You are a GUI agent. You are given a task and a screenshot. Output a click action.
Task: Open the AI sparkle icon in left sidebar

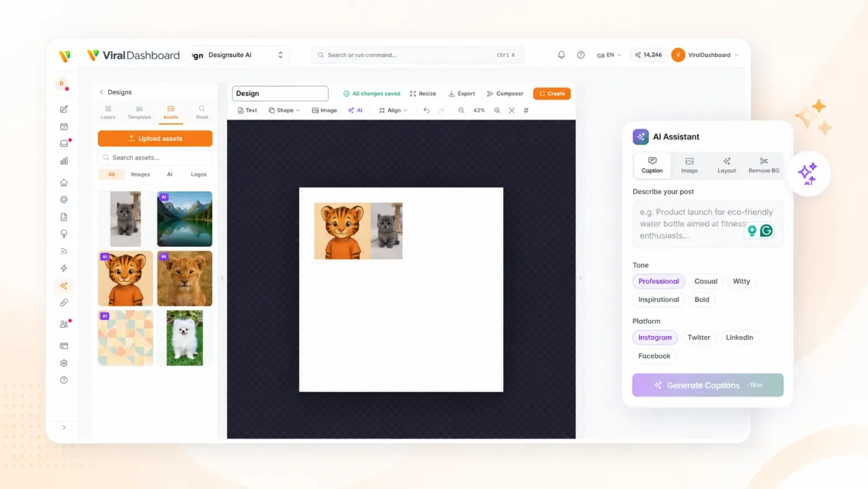click(64, 286)
